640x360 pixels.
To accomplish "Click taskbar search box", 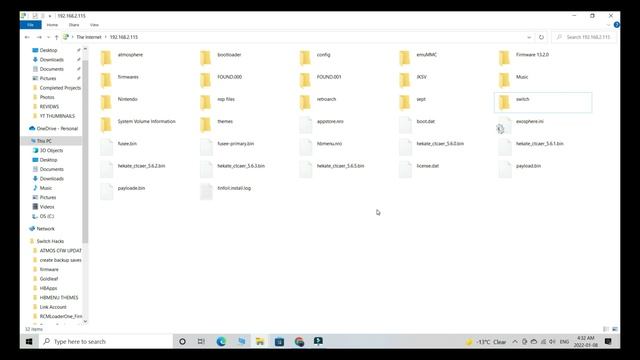I will 106,342.
